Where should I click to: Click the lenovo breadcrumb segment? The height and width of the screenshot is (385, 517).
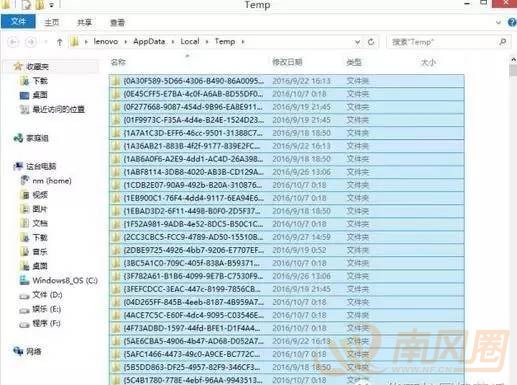tap(106, 41)
